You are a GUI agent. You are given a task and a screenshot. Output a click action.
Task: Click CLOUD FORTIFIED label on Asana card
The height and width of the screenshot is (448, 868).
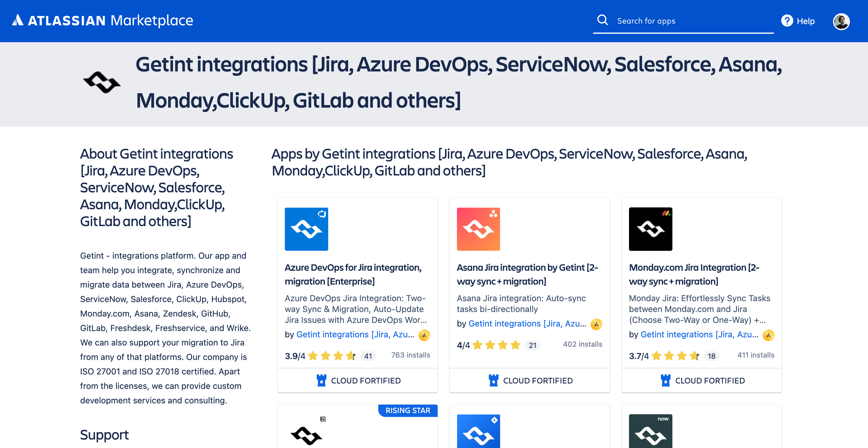538,380
